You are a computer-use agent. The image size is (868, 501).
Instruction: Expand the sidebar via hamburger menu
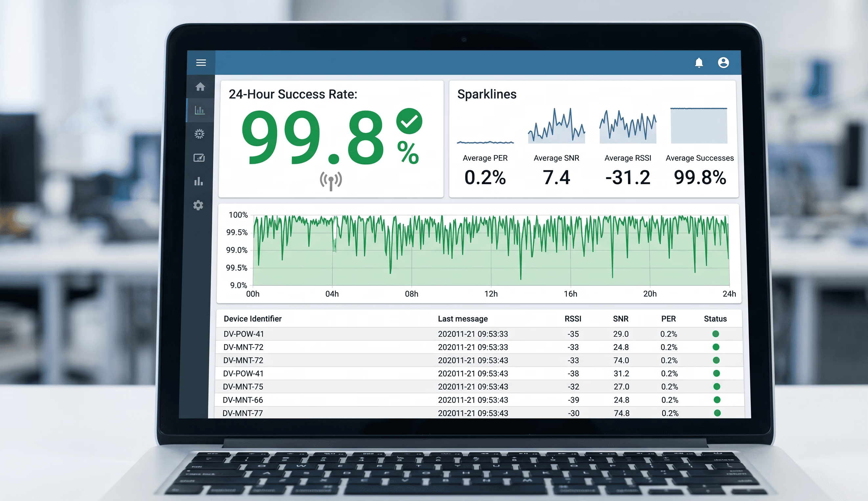point(201,62)
